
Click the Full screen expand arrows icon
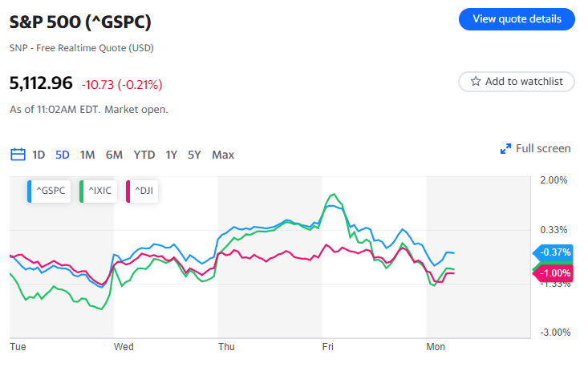coord(505,148)
